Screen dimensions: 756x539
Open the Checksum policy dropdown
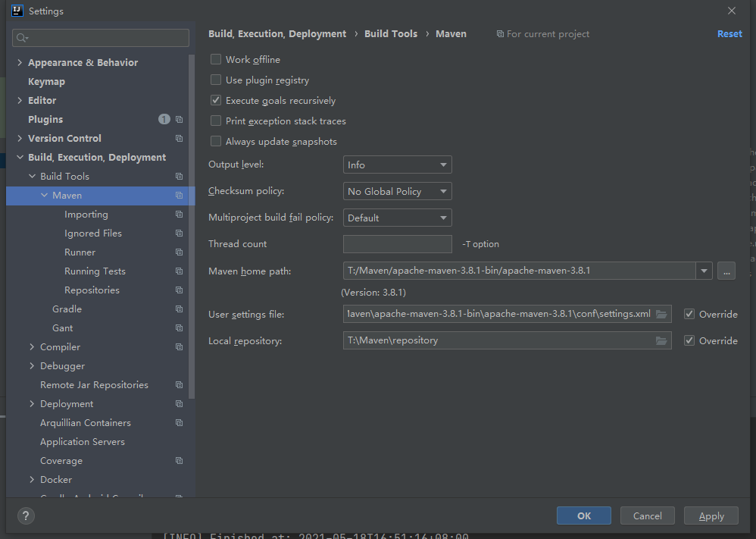point(397,191)
